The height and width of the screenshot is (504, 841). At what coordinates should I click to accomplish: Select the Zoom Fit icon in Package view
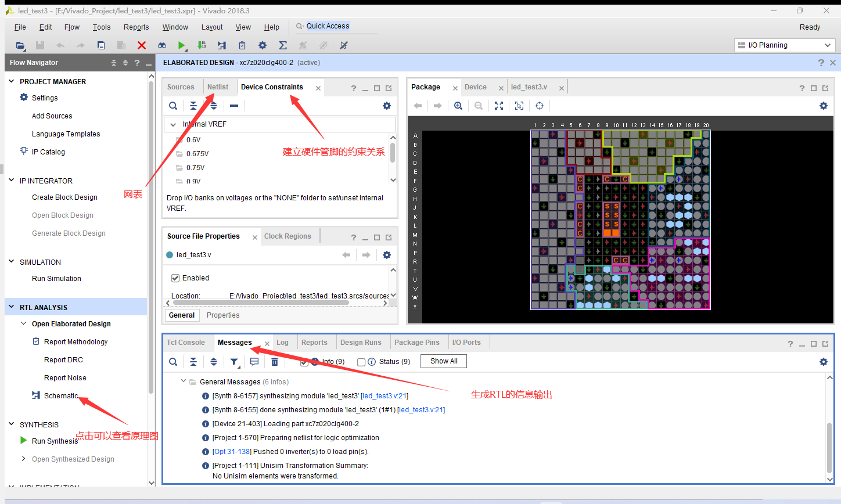[499, 106]
